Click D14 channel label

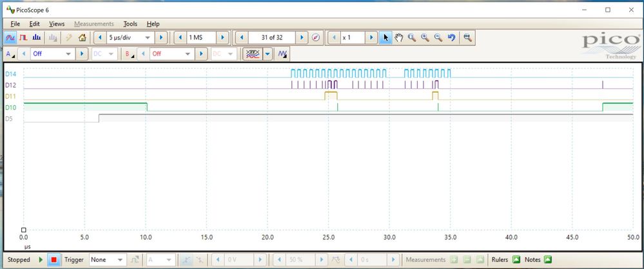tap(11, 74)
